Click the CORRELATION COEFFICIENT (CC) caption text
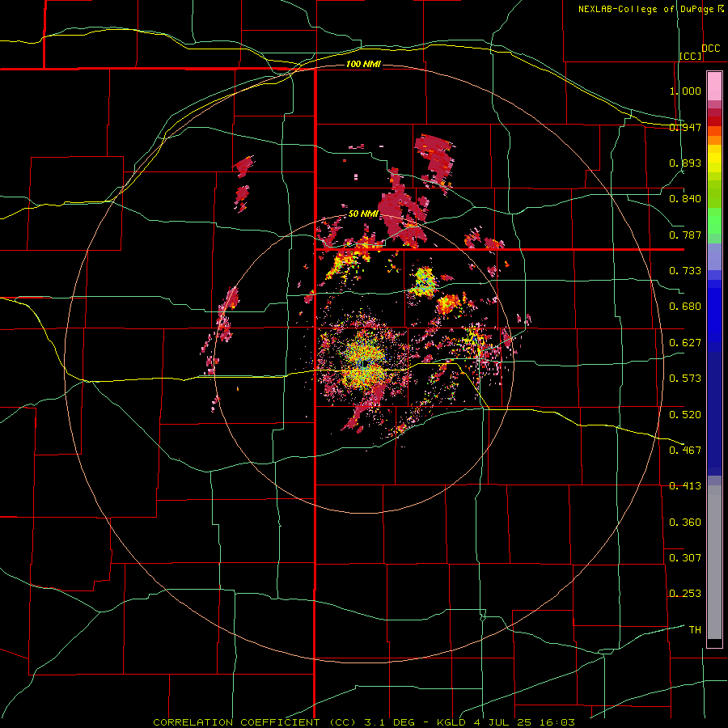 [x=255, y=722]
